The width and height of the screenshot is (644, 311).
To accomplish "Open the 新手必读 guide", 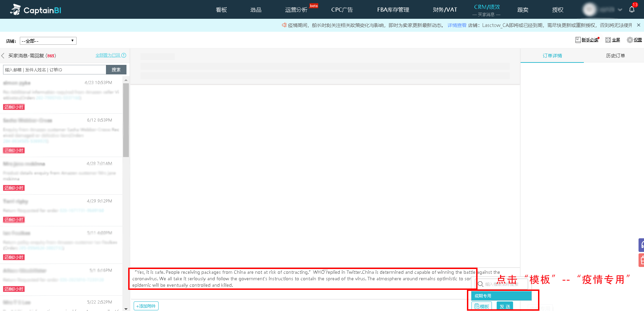I will [587, 40].
